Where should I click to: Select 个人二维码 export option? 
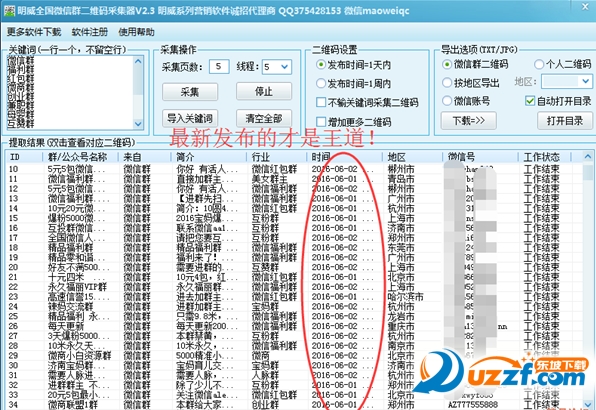[563, 64]
